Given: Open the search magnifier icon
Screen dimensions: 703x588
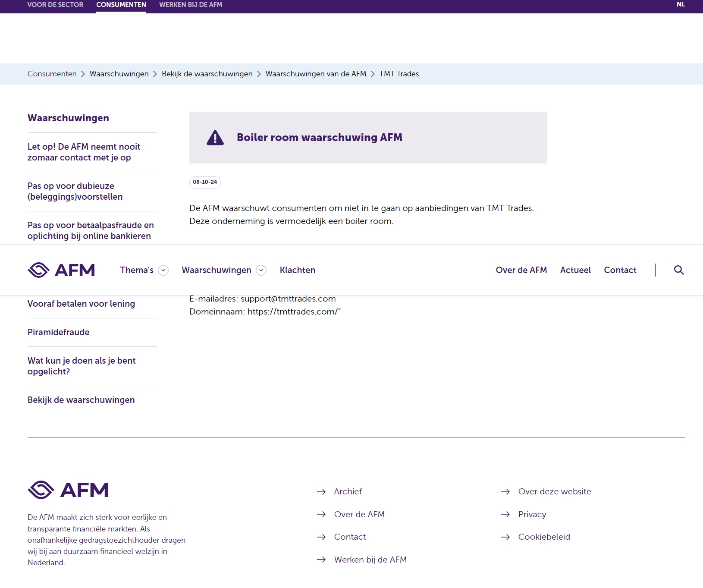Looking at the screenshot, I should (679, 270).
